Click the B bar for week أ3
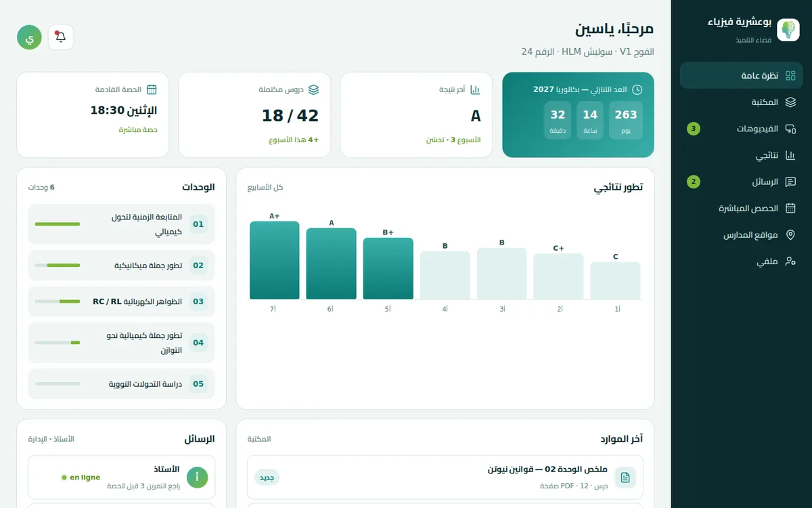 click(501, 274)
